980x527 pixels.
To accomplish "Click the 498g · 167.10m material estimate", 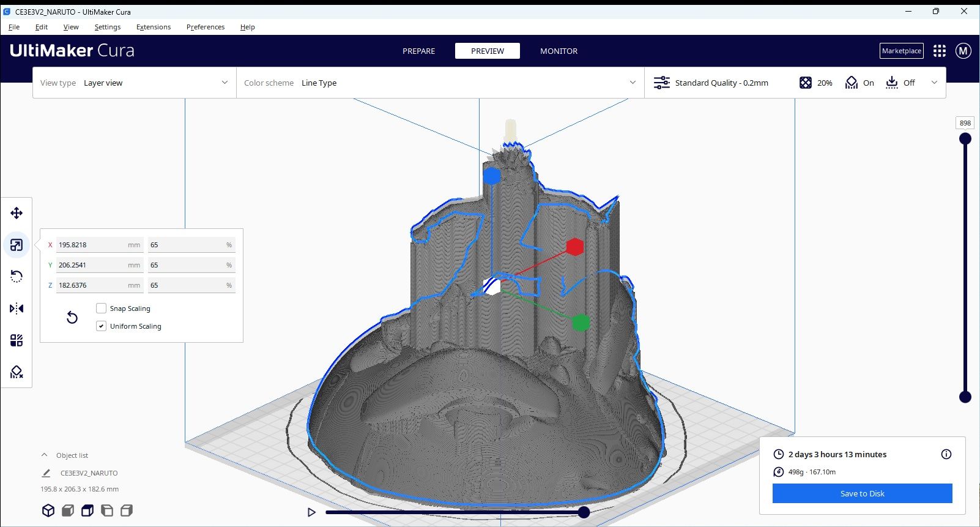I will [x=812, y=472].
